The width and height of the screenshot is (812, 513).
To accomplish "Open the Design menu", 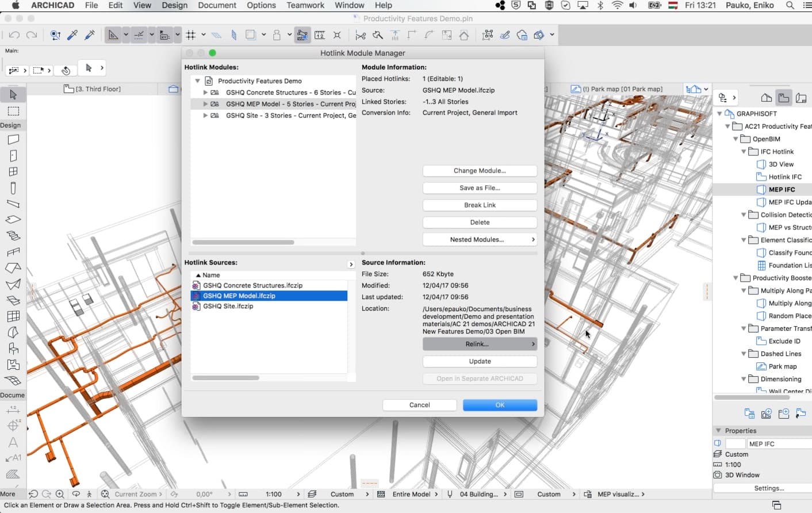I will point(175,5).
